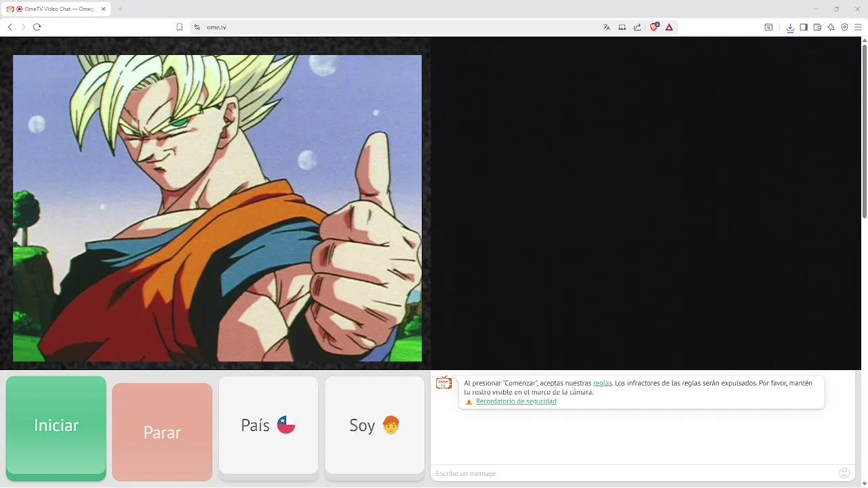The image size is (868, 488).
Task: Open Recordatorio de seguridad link
Action: (x=516, y=401)
